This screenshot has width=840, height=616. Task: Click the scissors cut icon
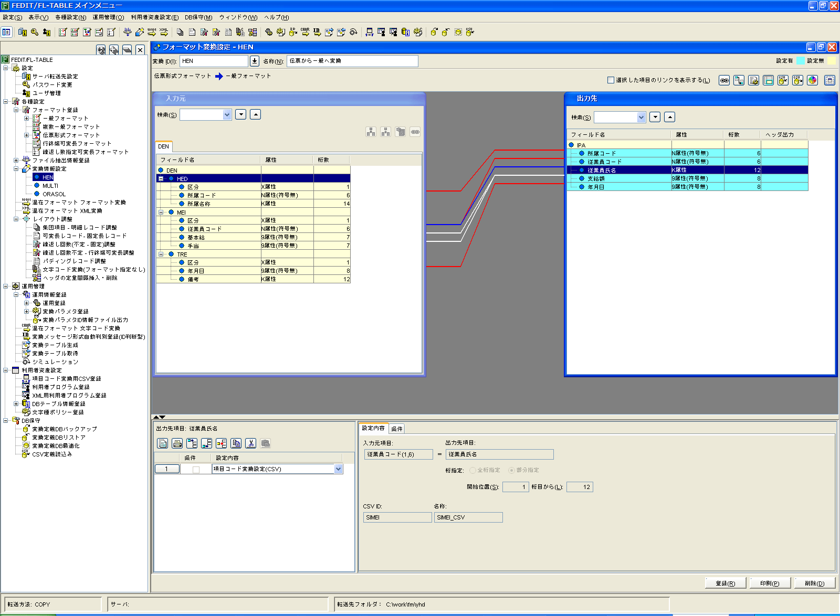pyautogui.click(x=251, y=443)
